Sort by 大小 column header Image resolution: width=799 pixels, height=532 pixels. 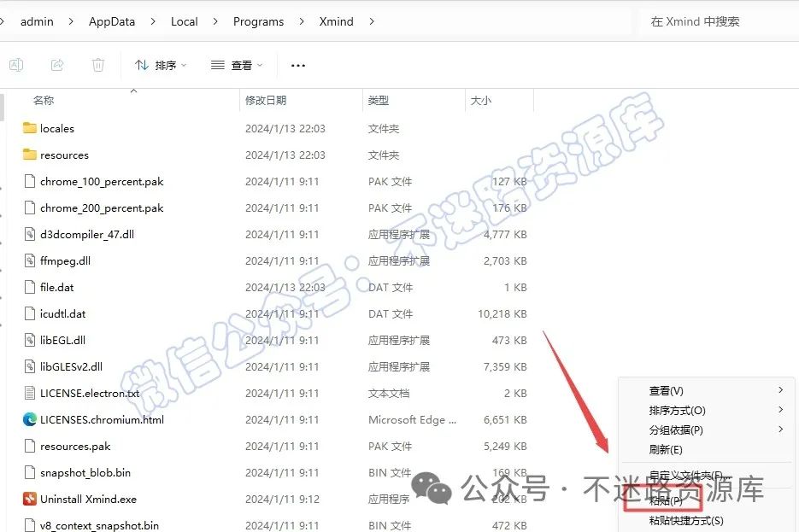point(480,100)
